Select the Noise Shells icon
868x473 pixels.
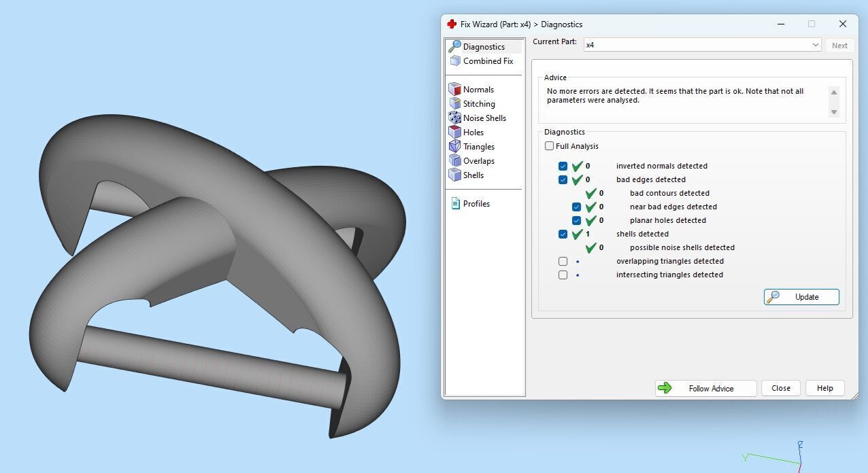(x=454, y=118)
